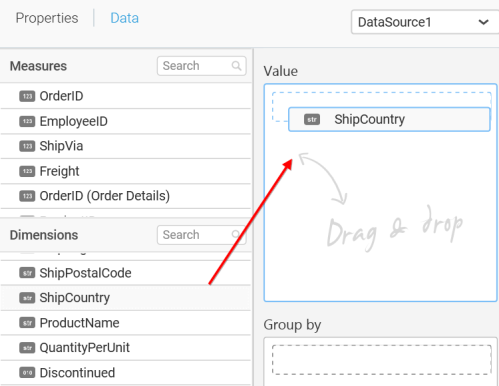
Task: Click the boolean type icon beside Discontinued
Action: click(27, 373)
